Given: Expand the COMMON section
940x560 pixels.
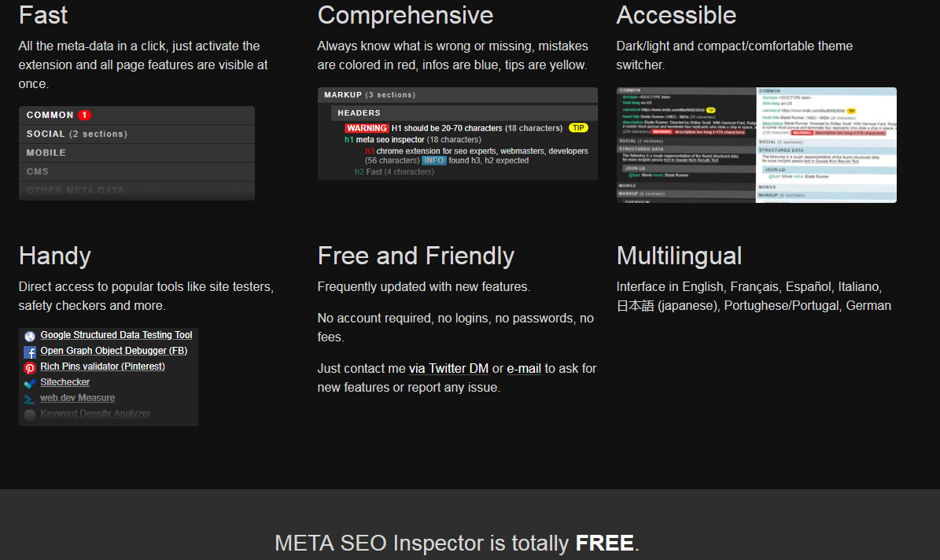Looking at the screenshot, I should coord(137,115).
